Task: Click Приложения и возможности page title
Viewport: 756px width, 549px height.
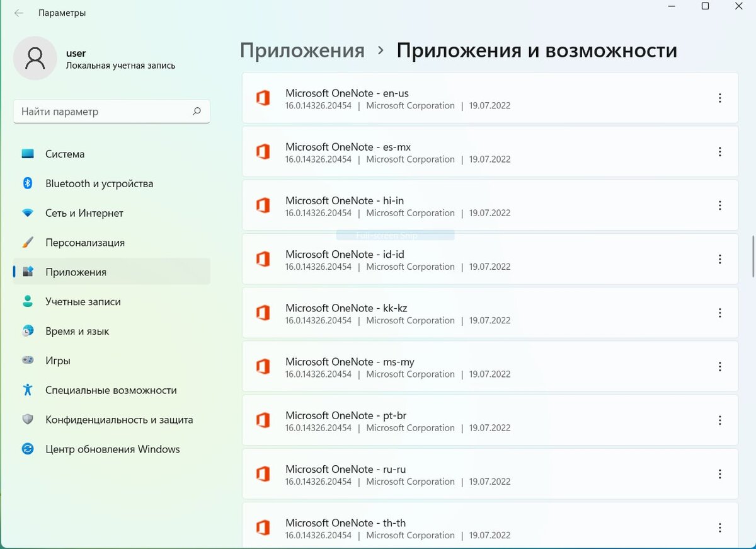Action: tap(537, 50)
